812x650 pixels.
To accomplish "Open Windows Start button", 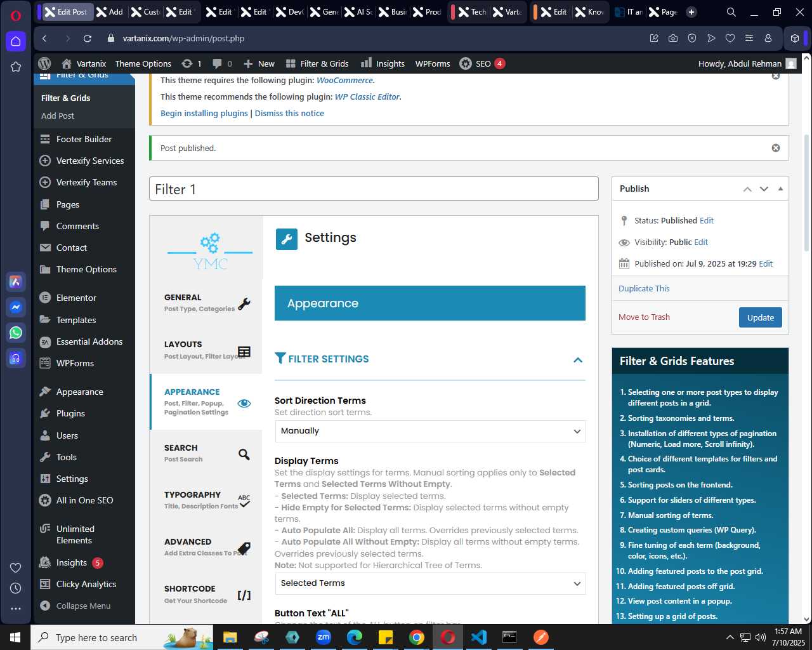I will point(15,637).
